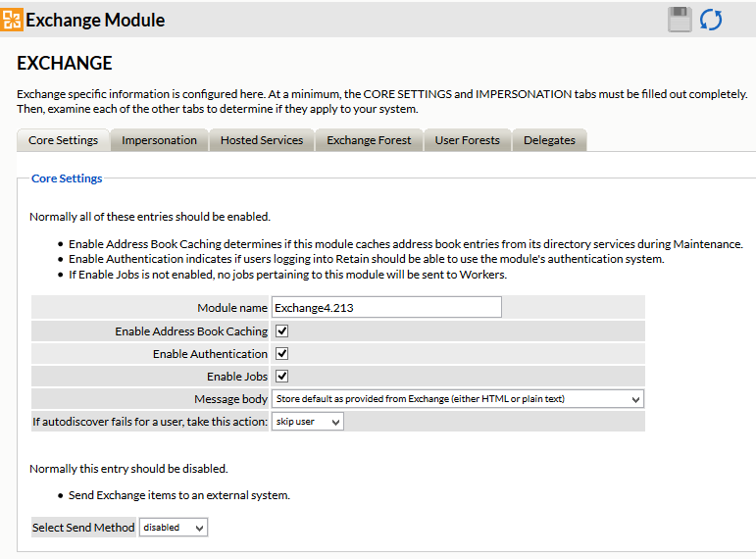Open the Delegates tab
Screen dimensions: 756x559
click(x=549, y=140)
